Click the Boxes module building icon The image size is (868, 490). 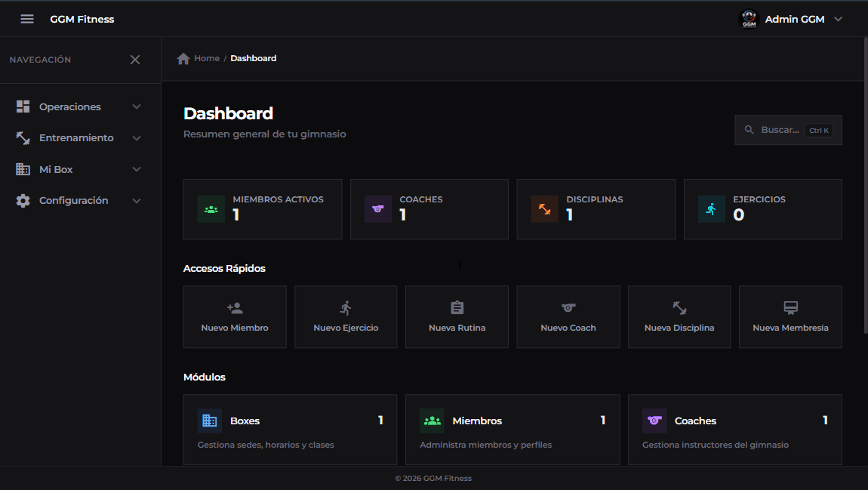210,421
